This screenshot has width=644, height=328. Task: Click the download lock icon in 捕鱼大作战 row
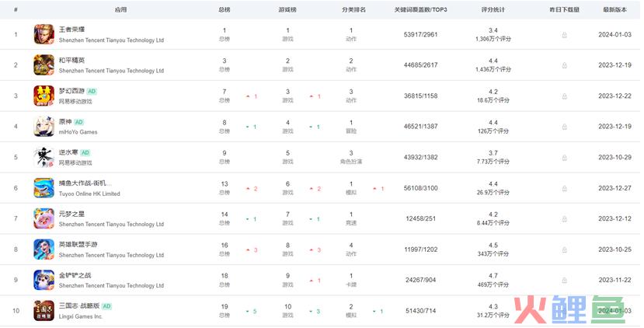point(564,188)
